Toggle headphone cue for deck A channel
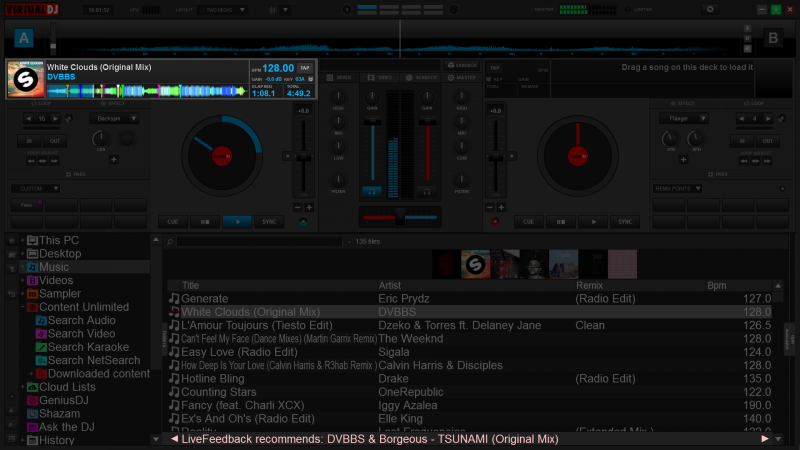 click(372, 191)
